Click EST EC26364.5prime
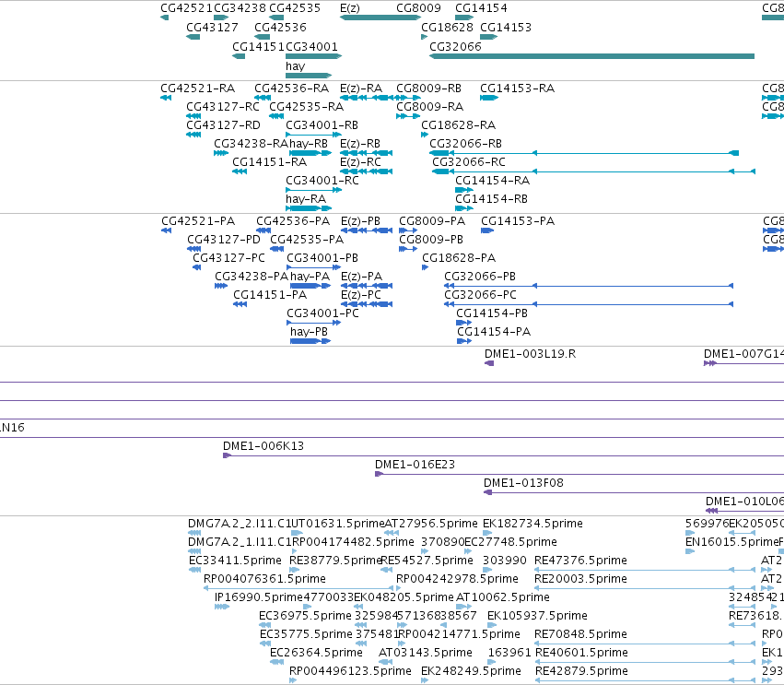Image resolution: width=784 pixels, height=685 pixels. click(316, 653)
